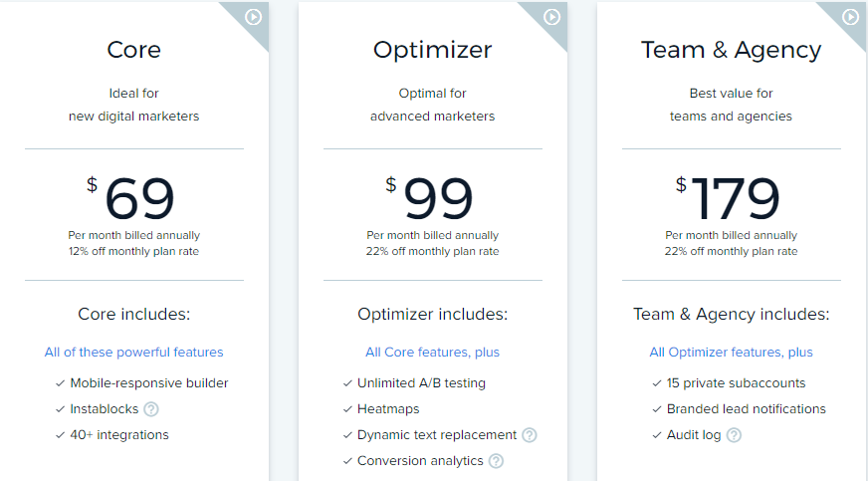Click checkmark beside Mobile-responsive builder

click(x=60, y=383)
